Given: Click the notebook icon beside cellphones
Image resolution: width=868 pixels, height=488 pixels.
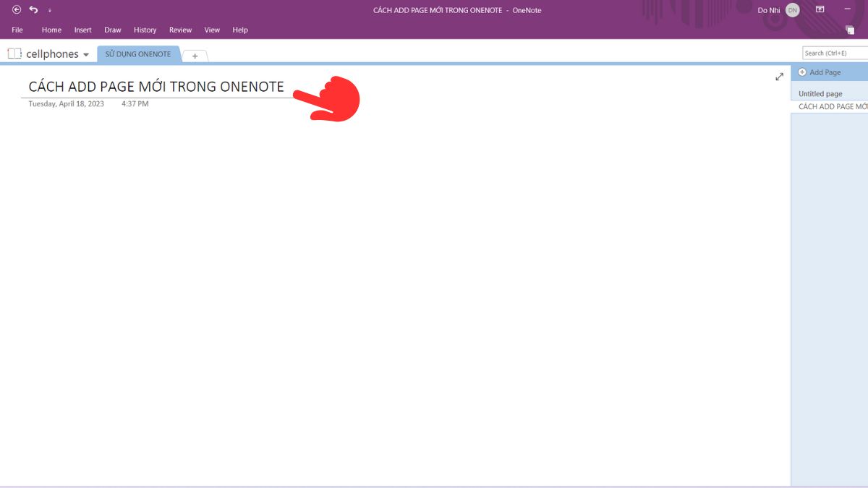Looking at the screenshot, I should (14, 53).
